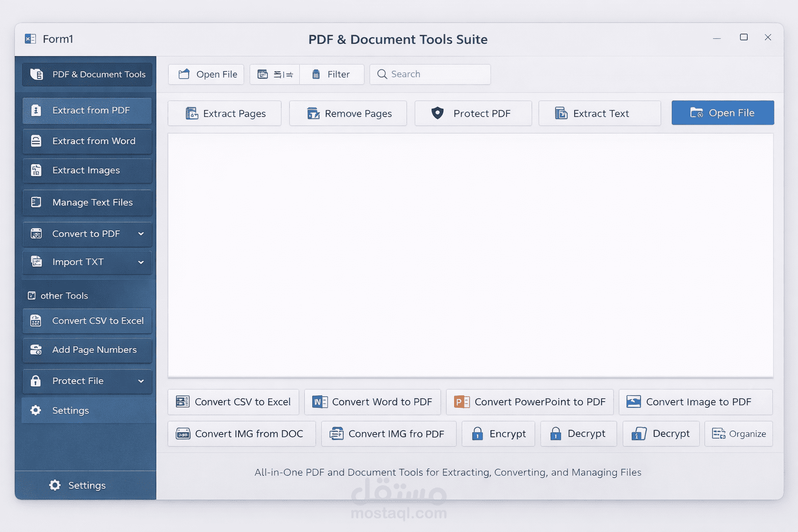This screenshot has height=532, width=798.
Task: Click the Convert PowerPoint to PDF icon
Action: tap(461, 402)
